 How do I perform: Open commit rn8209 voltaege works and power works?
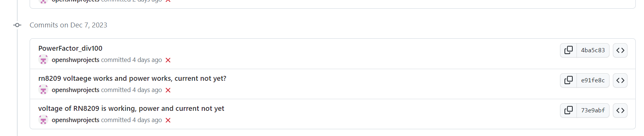(132, 78)
